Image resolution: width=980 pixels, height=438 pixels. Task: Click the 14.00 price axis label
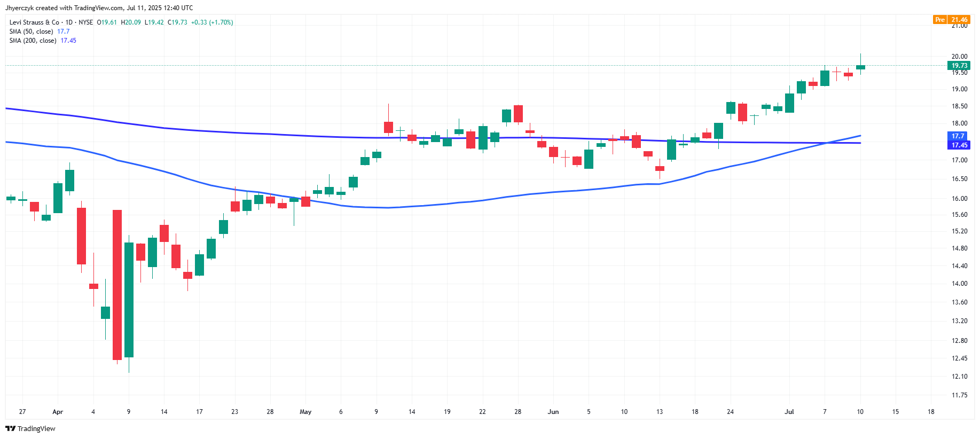(959, 284)
